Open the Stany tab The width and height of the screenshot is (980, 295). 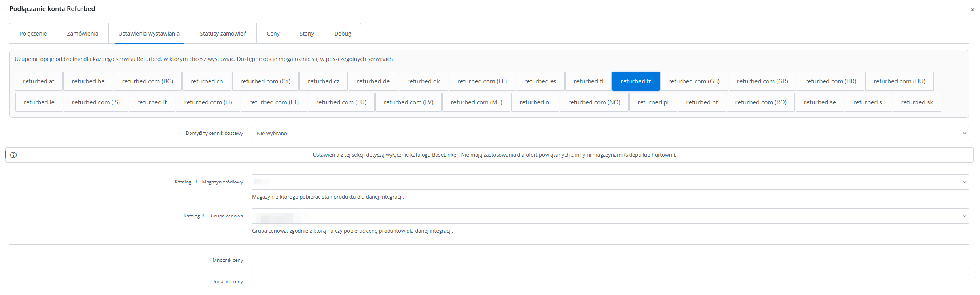coord(307,34)
